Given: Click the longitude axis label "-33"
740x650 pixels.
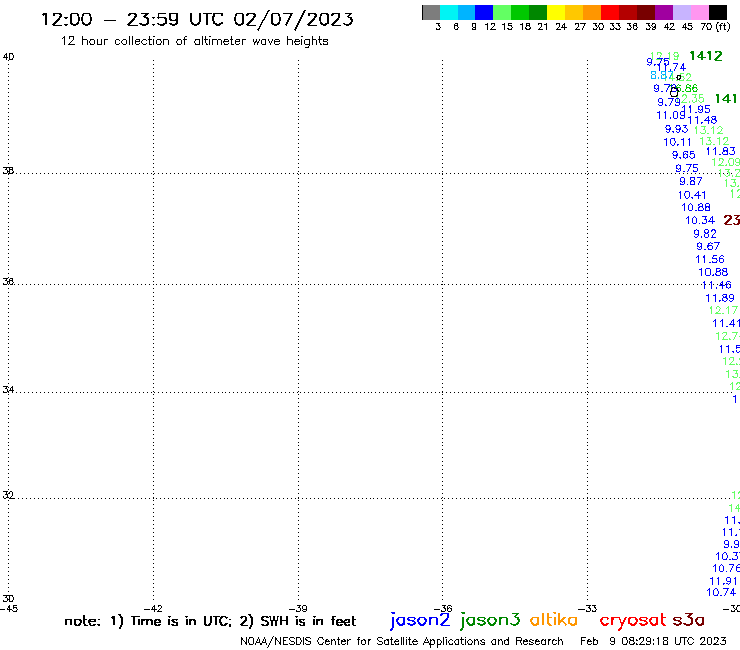Looking at the screenshot, I should [x=588, y=609].
